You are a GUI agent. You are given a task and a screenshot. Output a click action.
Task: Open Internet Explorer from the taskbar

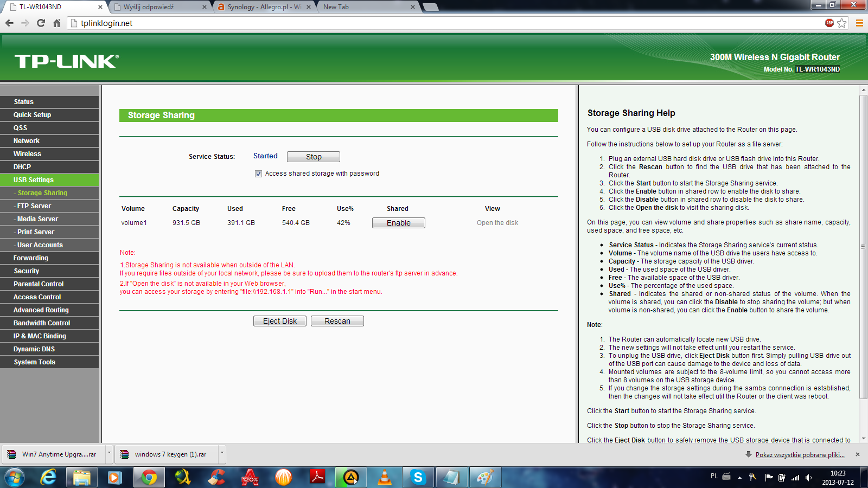pos(49,477)
